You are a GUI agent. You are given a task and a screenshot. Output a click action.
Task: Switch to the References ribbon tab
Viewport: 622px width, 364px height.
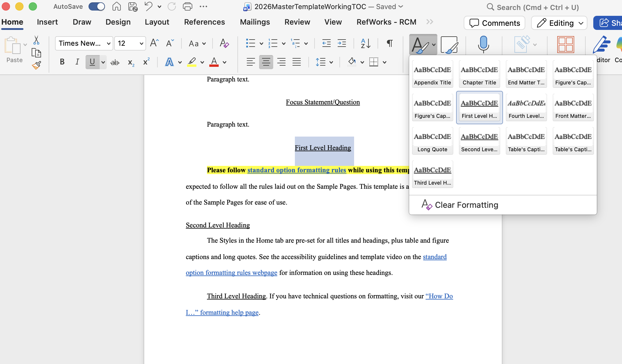204,22
